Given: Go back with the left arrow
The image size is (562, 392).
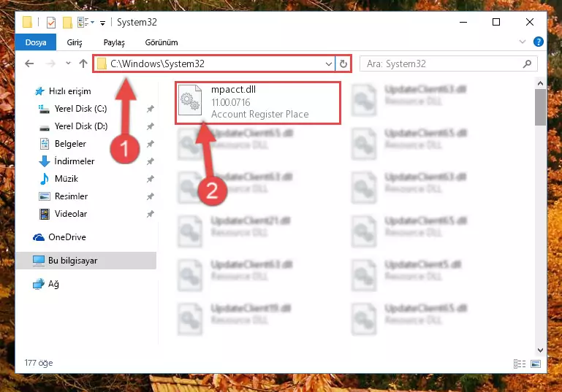Looking at the screenshot, I should pyautogui.click(x=29, y=64).
